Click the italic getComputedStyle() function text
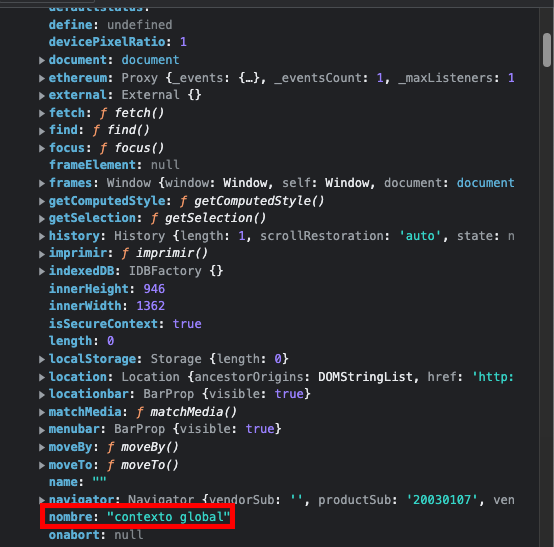This screenshot has height=547, width=554. click(x=259, y=201)
